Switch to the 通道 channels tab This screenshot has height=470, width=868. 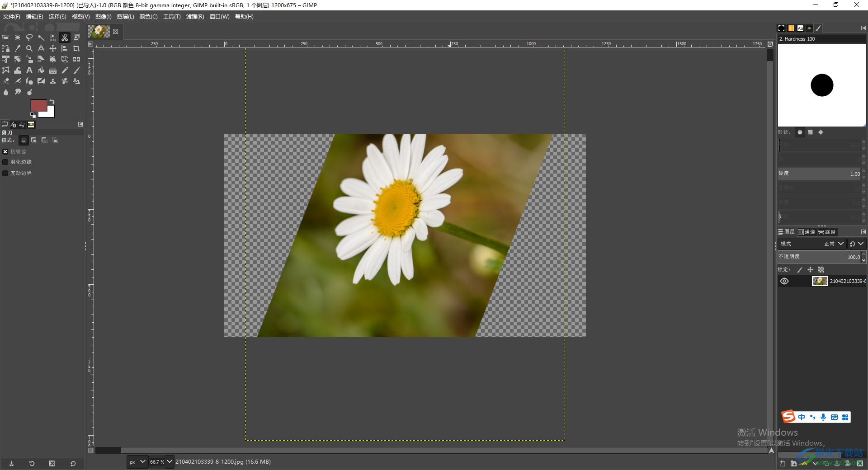click(x=807, y=232)
